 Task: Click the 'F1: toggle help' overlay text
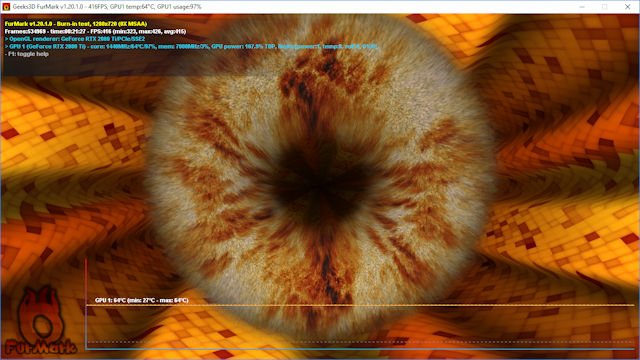tap(27, 54)
